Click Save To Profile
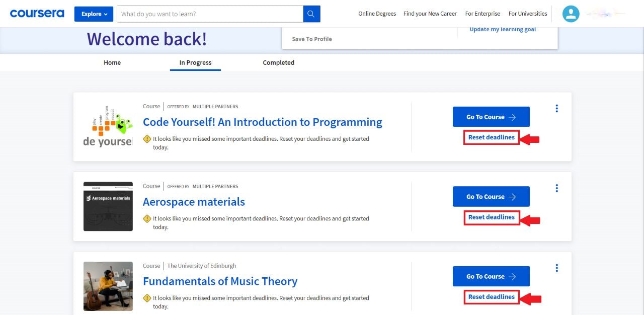Image resolution: width=644 pixels, height=315 pixels. point(311,38)
